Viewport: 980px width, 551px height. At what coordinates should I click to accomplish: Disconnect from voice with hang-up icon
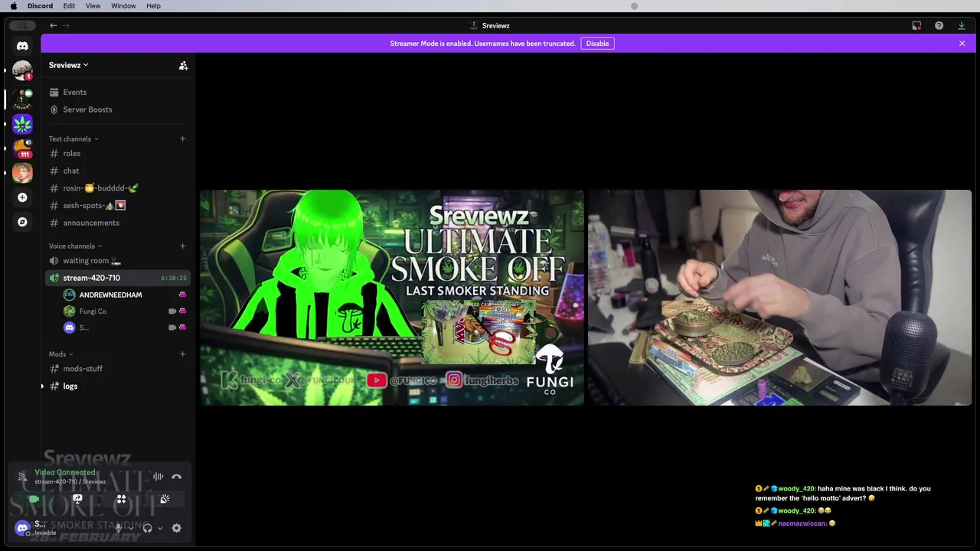[x=176, y=477]
